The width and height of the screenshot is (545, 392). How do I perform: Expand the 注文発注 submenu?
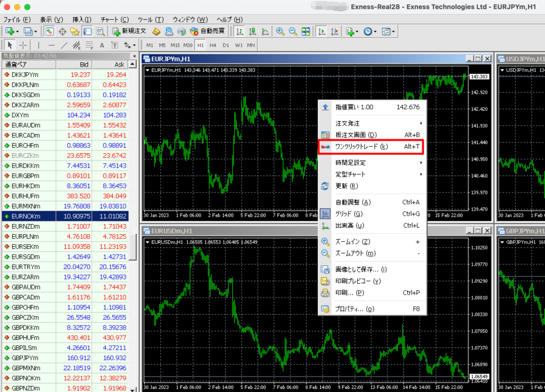(x=372, y=123)
